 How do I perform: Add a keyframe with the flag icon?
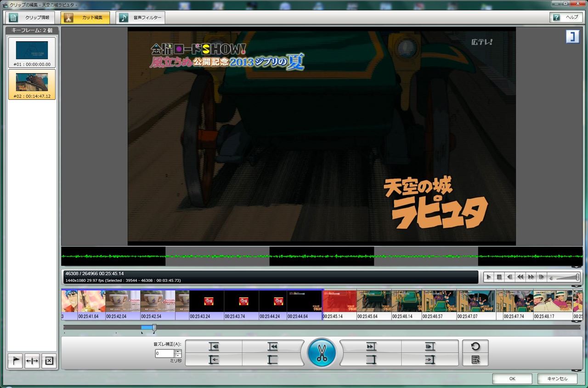coord(16,361)
